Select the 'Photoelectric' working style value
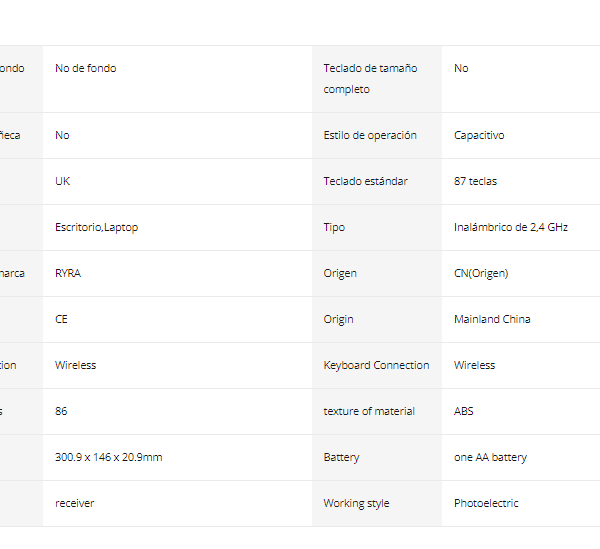 click(486, 503)
